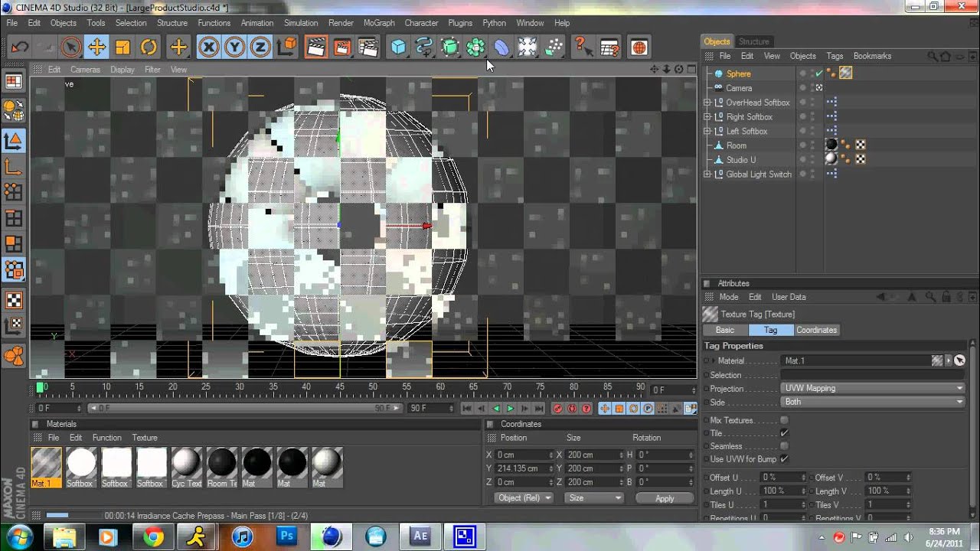
Task: Select the Scale tool in top toolbar
Action: click(x=122, y=47)
